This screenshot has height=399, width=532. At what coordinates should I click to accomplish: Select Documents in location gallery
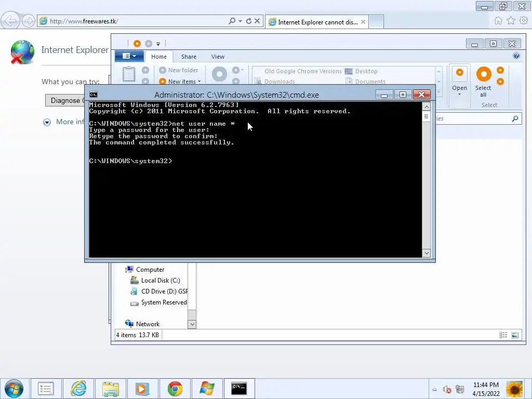click(365, 82)
